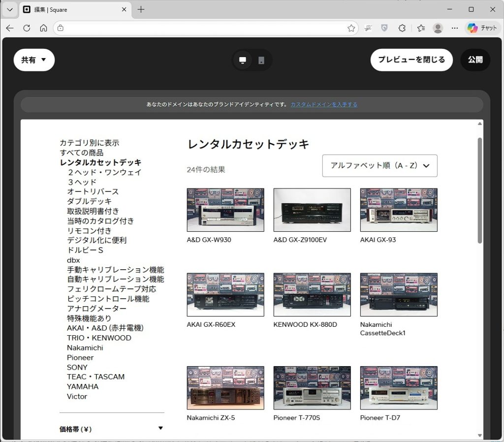
Task: Open the browser extensions icon
Action: pyautogui.click(x=402, y=28)
